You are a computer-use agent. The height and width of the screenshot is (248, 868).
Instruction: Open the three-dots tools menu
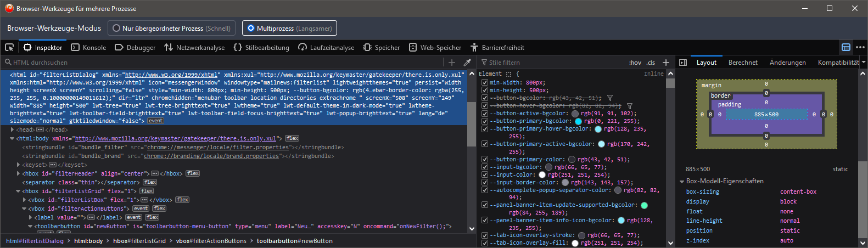[860, 48]
